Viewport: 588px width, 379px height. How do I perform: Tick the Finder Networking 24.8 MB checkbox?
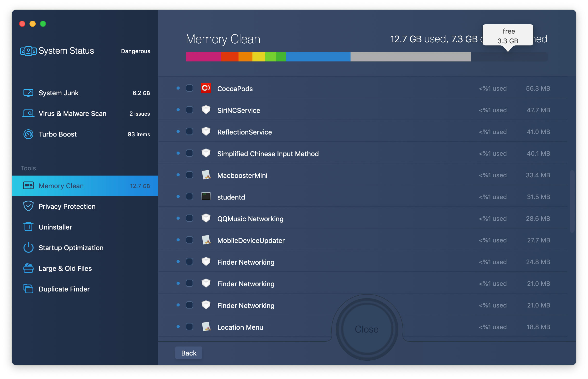(x=189, y=262)
